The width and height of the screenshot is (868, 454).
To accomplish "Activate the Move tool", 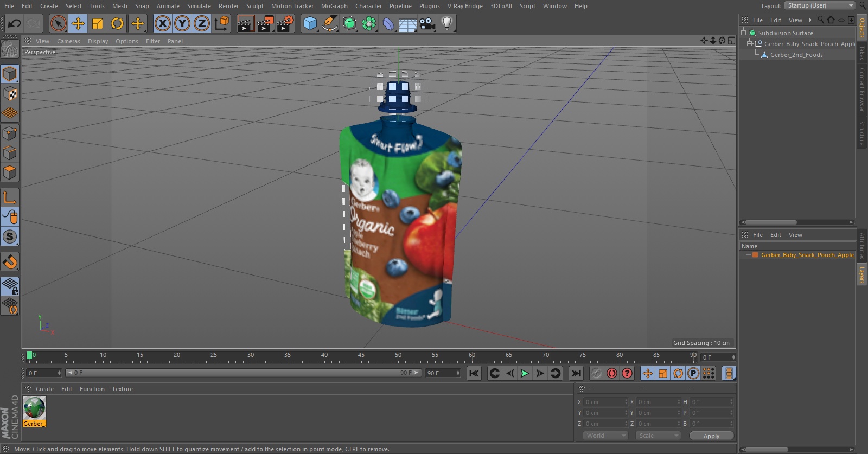I will pos(78,23).
